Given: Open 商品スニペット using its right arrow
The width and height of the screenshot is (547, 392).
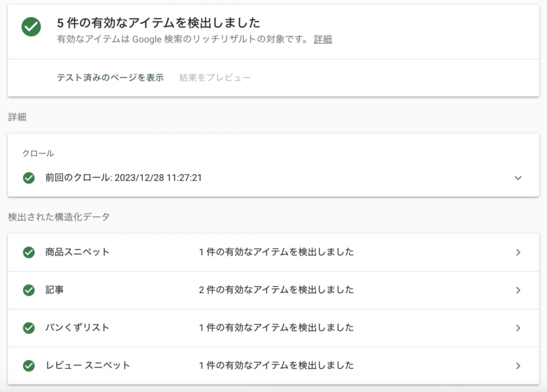Looking at the screenshot, I should click(x=518, y=252).
